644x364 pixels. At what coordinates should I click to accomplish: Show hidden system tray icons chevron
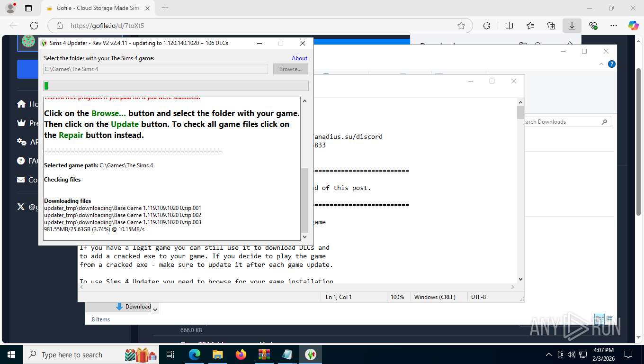point(549,355)
